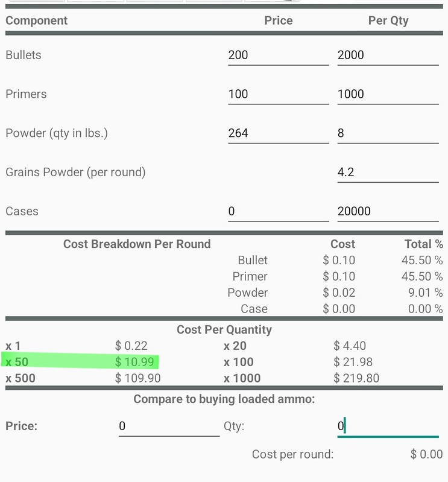The image size is (448, 482).
Task: Tap the x 500 cost value $109.90
Action: (x=137, y=378)
